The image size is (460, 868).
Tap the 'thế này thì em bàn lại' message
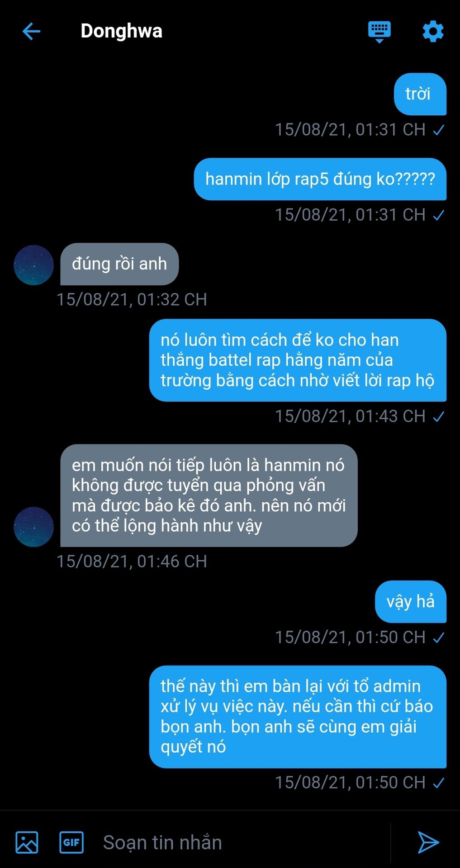(298, 717)
